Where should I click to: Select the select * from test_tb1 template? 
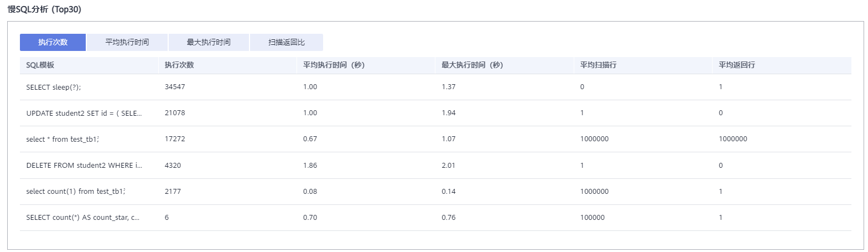click(63, 139)
